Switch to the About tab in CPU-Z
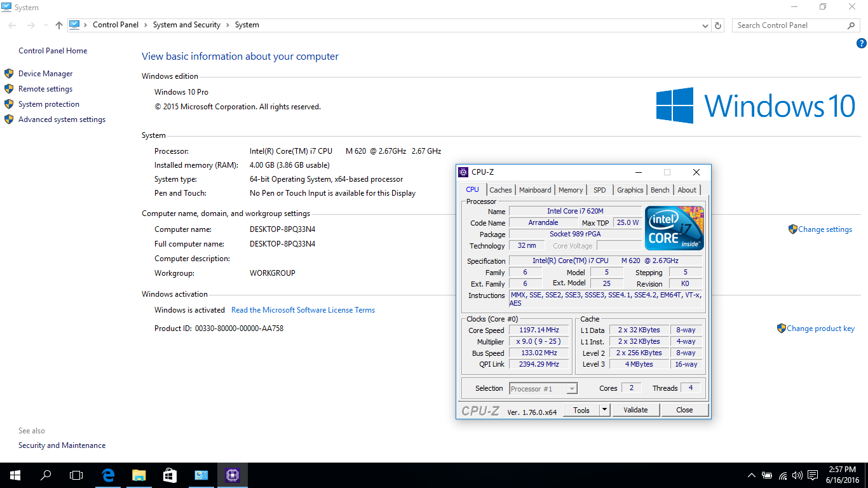This screenshot has width=868, height=488. pos(687,190)
